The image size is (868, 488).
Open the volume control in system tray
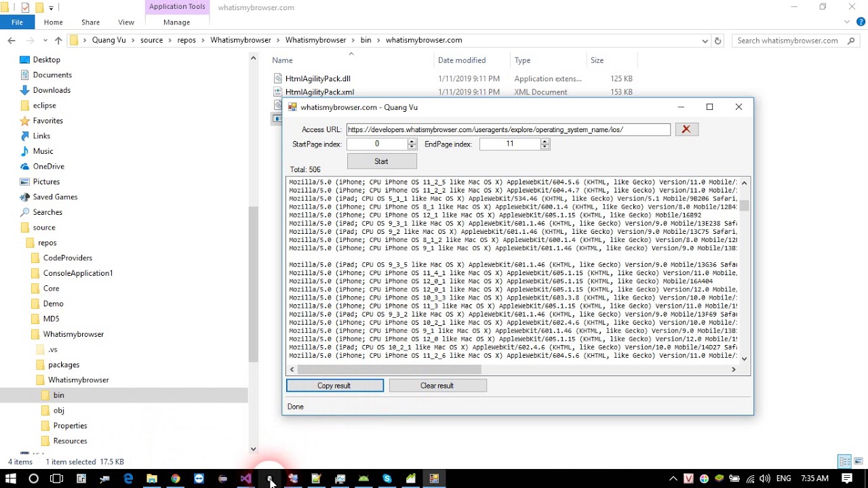765,479
